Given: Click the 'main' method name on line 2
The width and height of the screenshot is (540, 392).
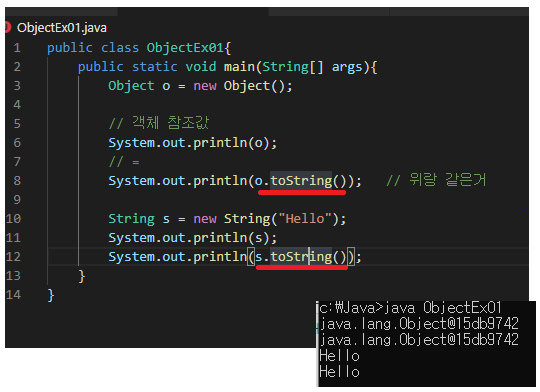Looking at the screenshot, I should point(239,67).
